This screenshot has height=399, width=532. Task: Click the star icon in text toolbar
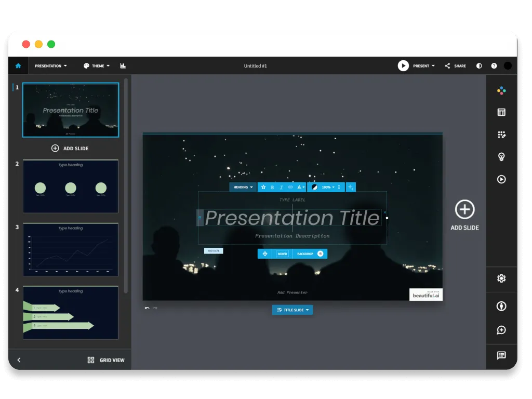tap(263, 187)
